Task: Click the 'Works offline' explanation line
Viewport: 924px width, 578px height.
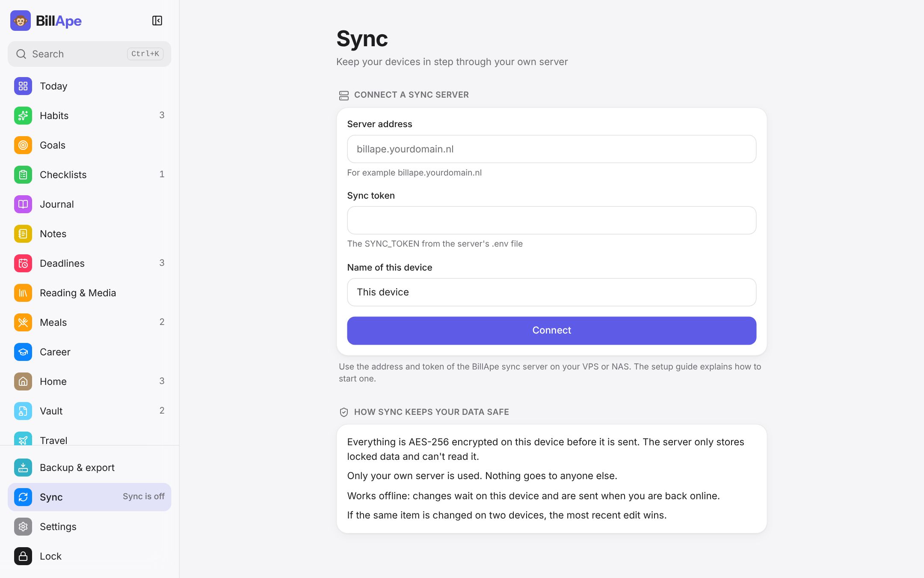Action: pyautogui.click(x=533, y=496)
